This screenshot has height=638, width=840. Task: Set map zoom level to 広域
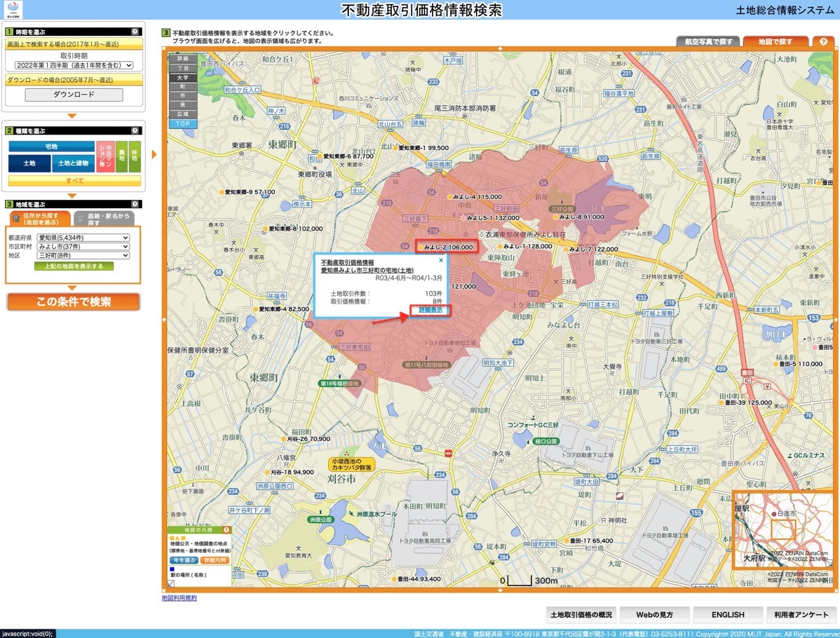pyautogui.click(x=183, y=114)
